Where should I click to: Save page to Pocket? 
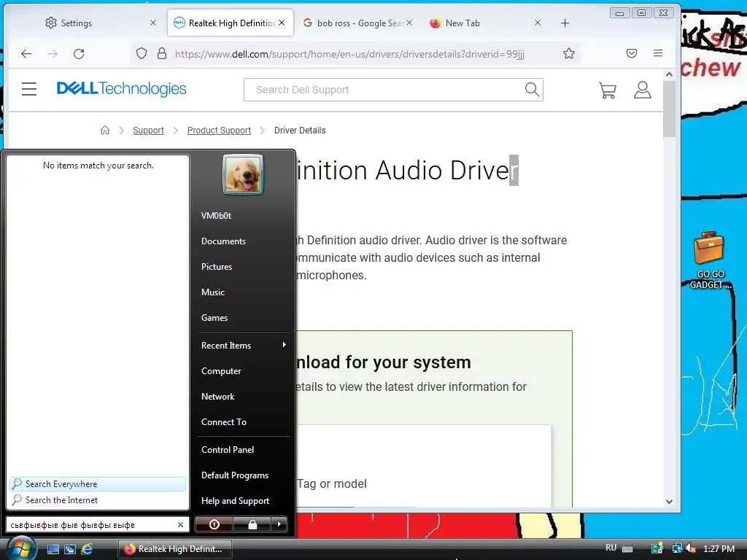point(632,53)
